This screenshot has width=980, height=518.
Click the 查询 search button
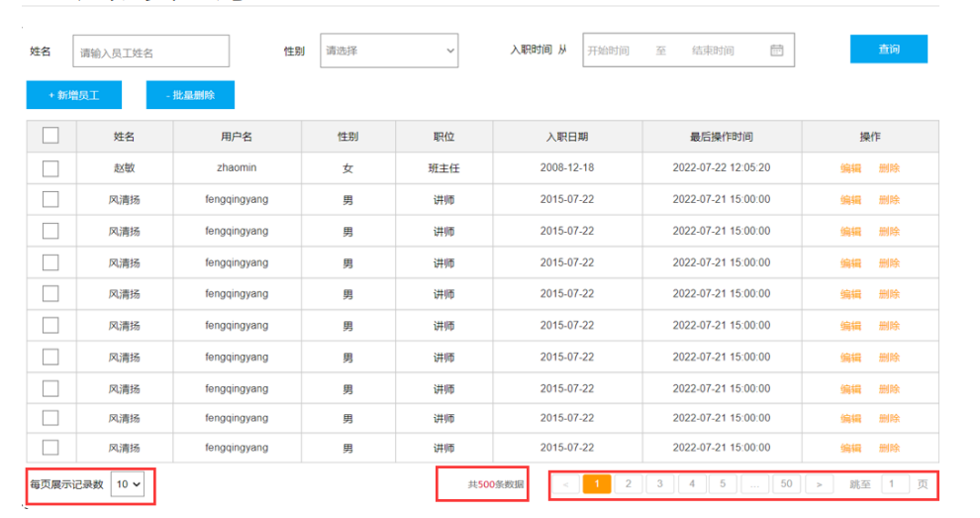point(888,49)
